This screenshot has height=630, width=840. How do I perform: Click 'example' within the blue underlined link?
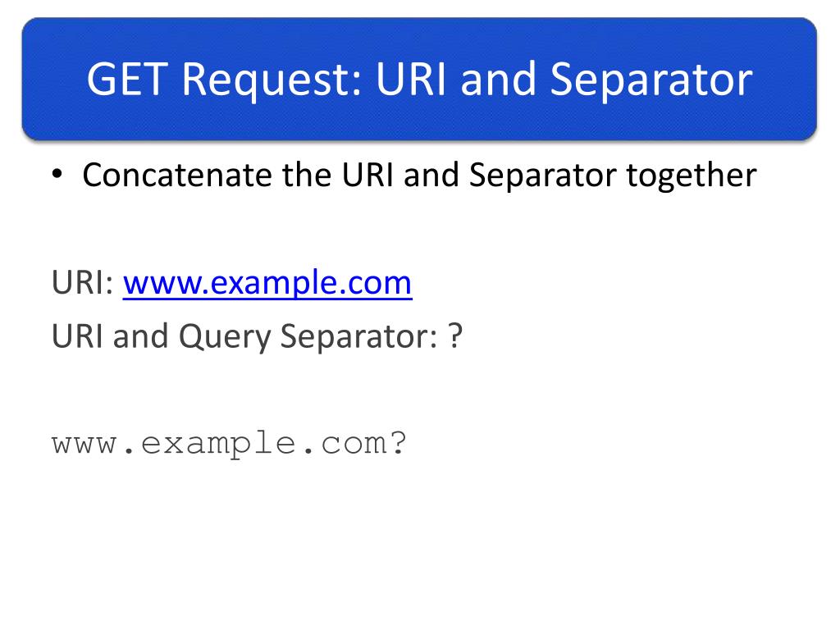pos(273,283)
